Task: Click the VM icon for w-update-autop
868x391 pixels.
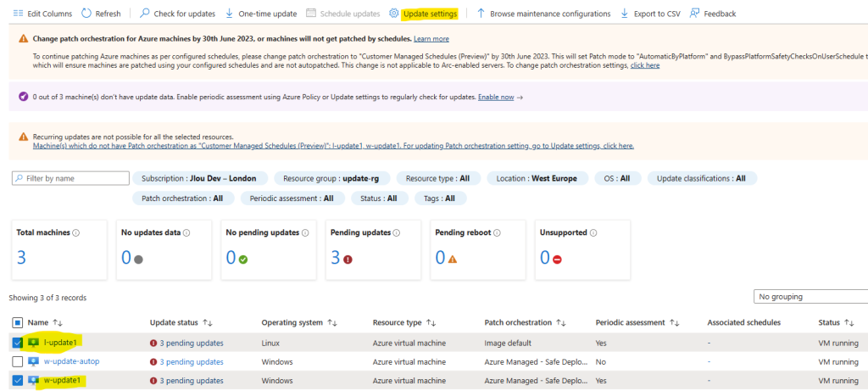Action: pyautogui.click(x=33, y=361)
